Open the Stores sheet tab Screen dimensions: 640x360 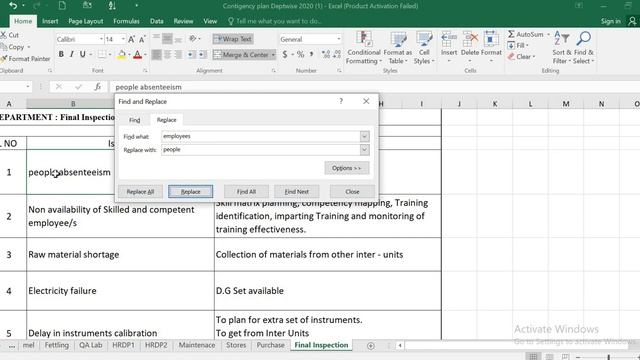[x=236, y=345]
